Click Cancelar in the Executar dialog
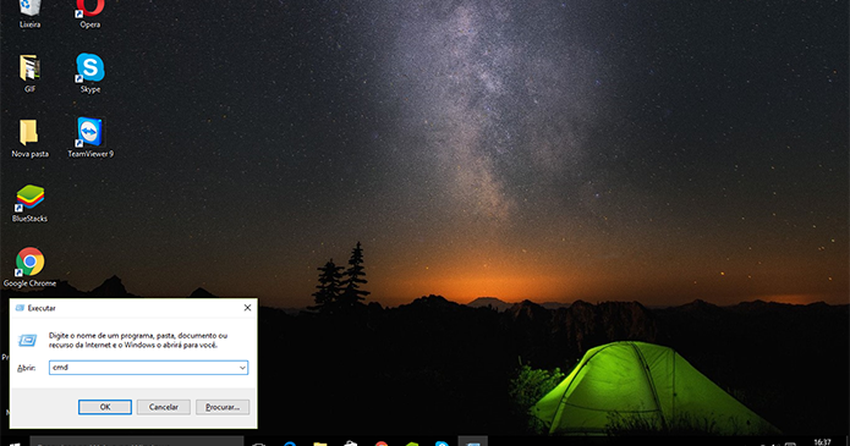Screen dimensions: 850x446 tap(163, 407)
